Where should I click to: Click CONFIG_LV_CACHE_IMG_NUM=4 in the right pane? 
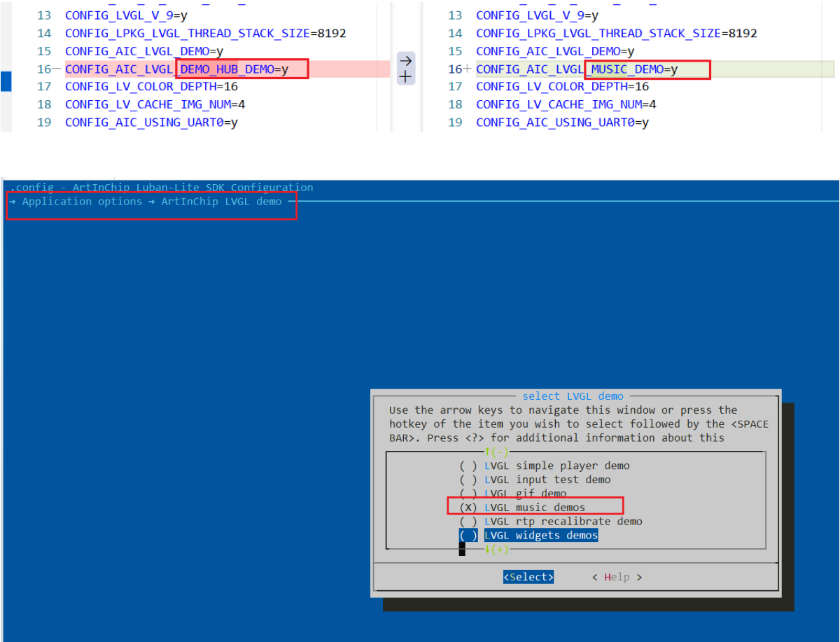(x=566, y=105)
